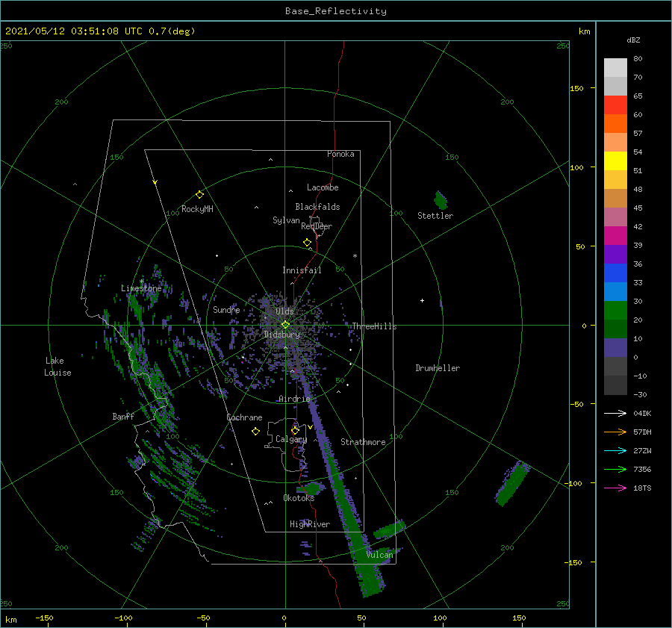This screenshot has height=628, width=672.
Task: Select the green 20-30 dBZ swatch
Action: point(615,311)
